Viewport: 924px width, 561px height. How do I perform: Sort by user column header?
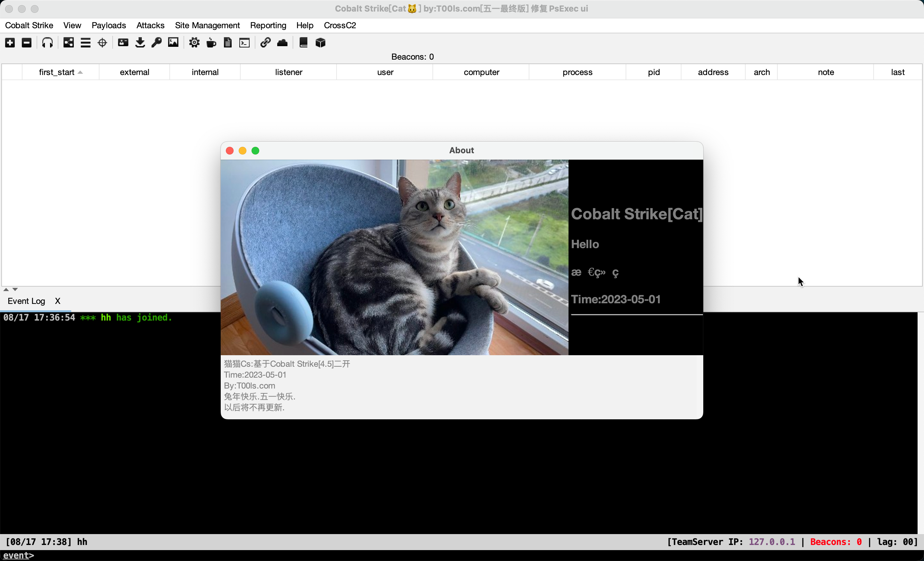point(385,72)
